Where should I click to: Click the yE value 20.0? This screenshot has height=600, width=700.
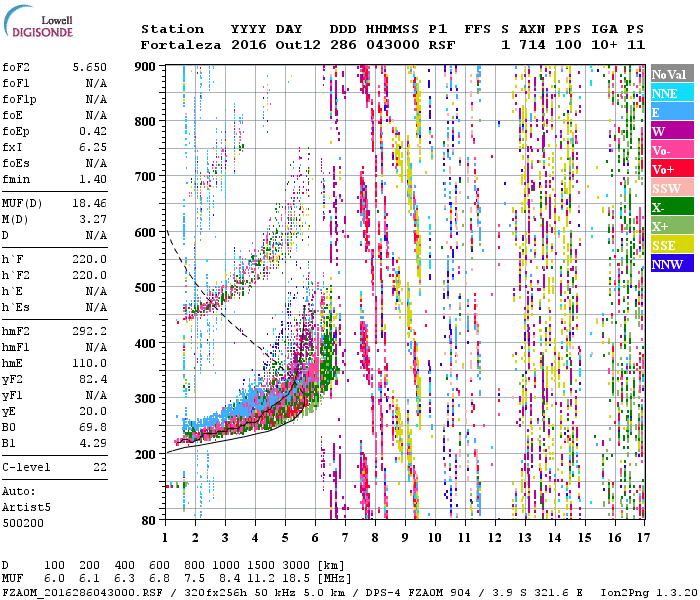click(x=93, y=411)
